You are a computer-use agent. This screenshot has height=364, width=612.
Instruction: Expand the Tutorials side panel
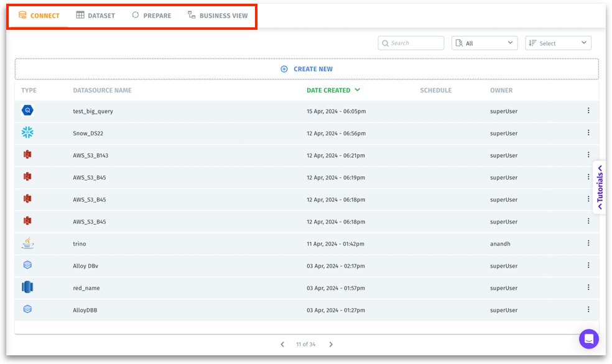600,186
